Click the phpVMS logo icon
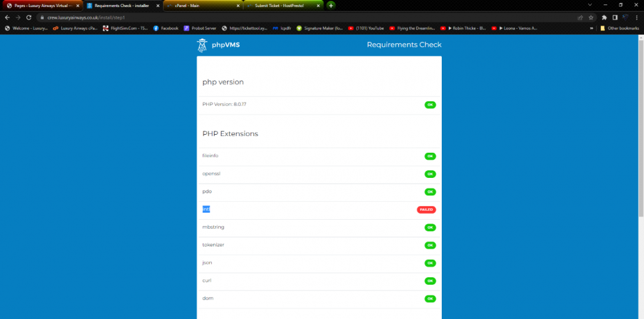This screenshot has width=644, height=319. click(x=203, y=45)
